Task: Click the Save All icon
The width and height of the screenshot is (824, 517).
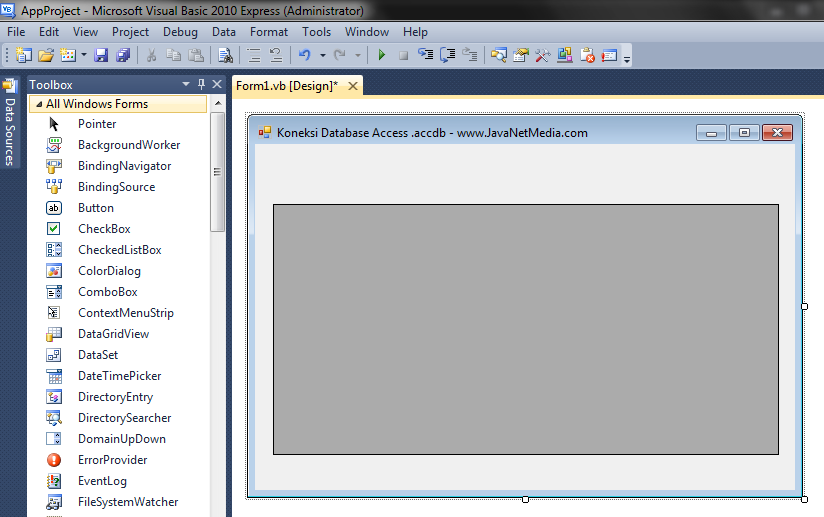Action: (123, 55)
